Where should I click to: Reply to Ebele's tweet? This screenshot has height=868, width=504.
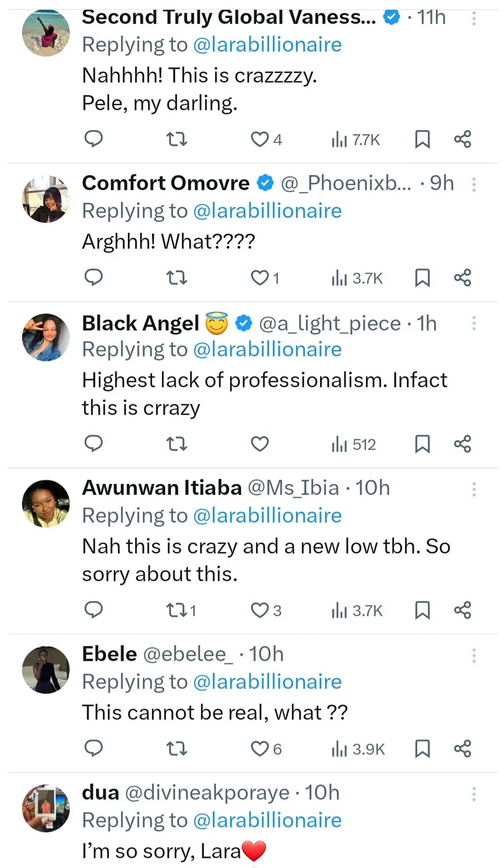[x=94, y=748]
